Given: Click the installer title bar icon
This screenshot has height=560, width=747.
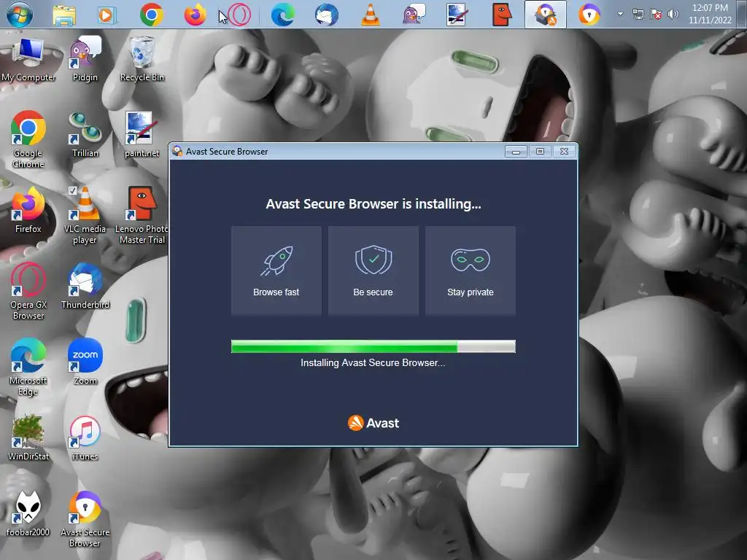Looking at the screenshot, I should pyautogui.click(x=177, y=152).
